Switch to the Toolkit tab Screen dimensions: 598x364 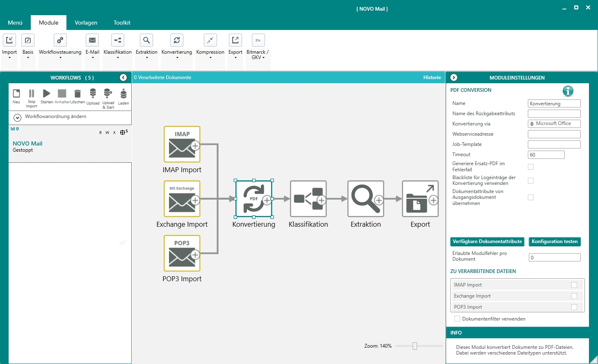122,23
